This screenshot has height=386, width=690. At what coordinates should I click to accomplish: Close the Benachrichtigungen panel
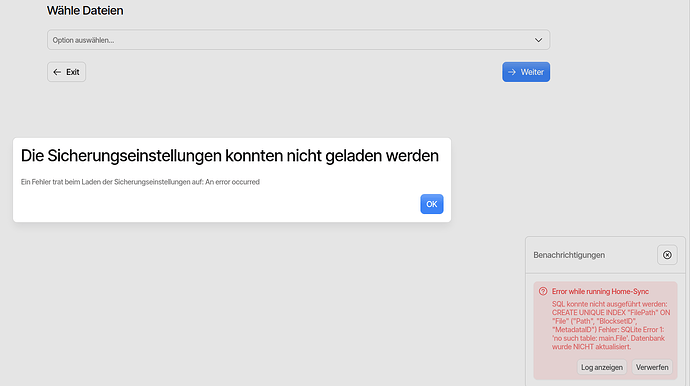667,255
